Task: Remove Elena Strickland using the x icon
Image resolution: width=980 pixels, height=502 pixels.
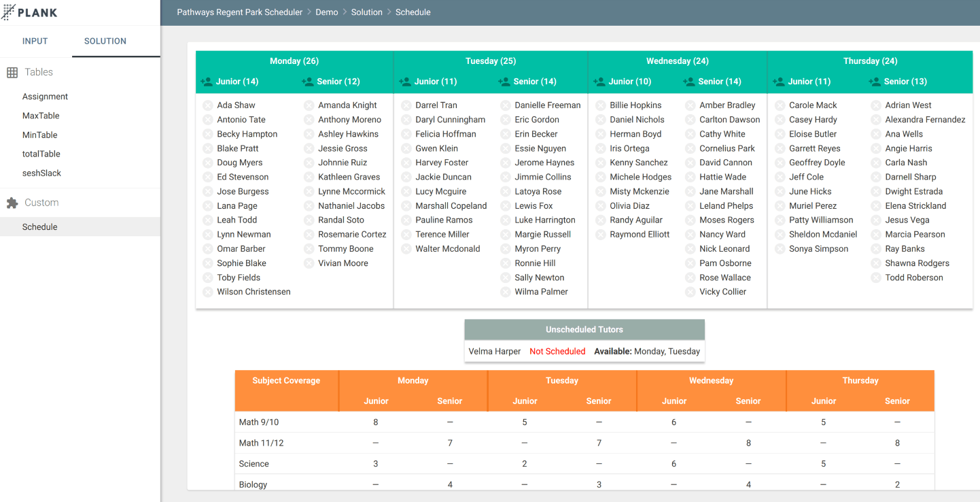Action: click(x=876, y=206)
